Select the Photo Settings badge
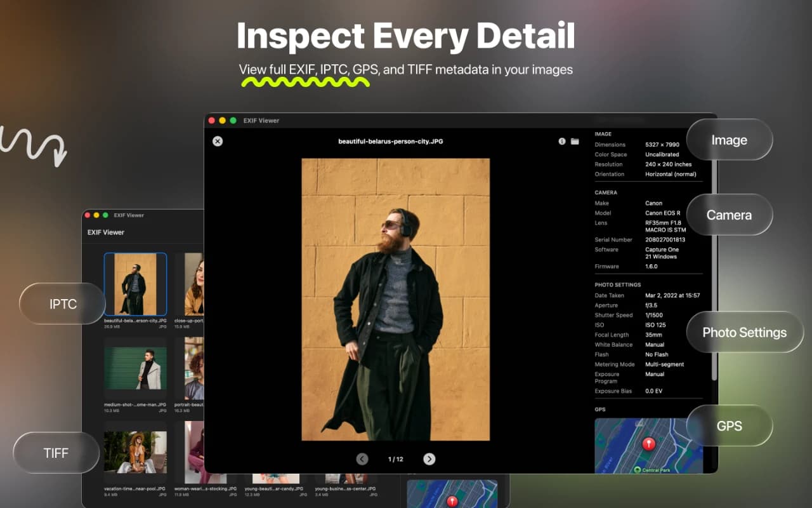Image resolution: width=812 pixels, height=508 pixels. pos(744,332)
